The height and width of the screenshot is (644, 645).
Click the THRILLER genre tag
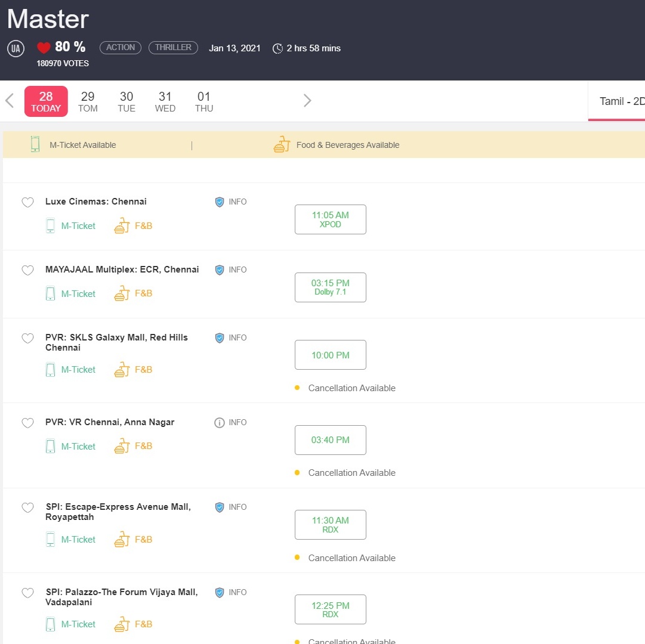(173, 48)
